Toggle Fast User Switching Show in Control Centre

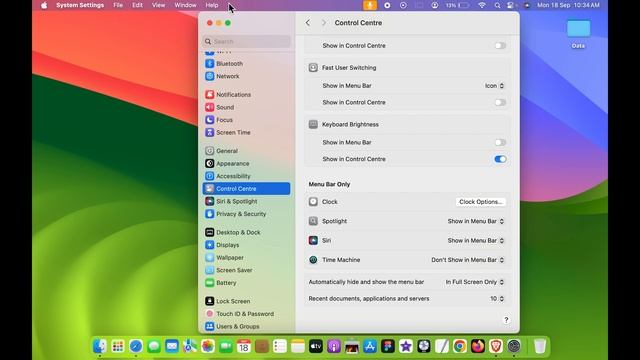click(x=500, y=102)
